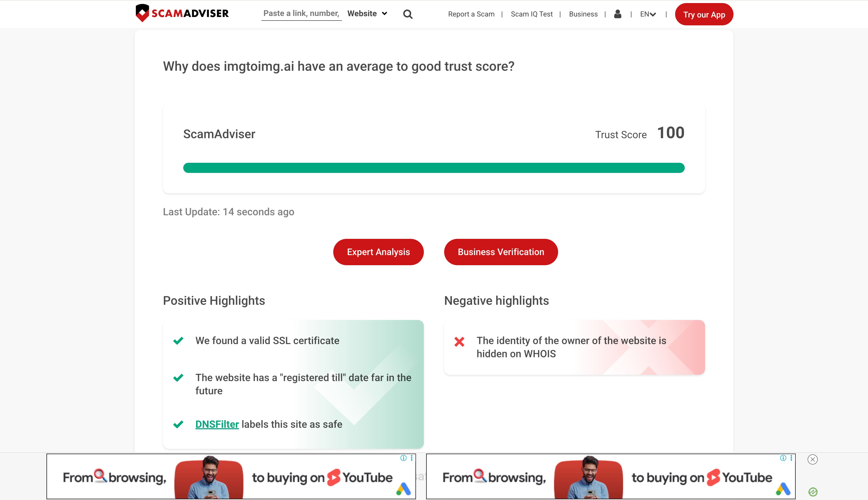Open left ad options menu dots
Screen dimensions: 868x500
(411, 458)
